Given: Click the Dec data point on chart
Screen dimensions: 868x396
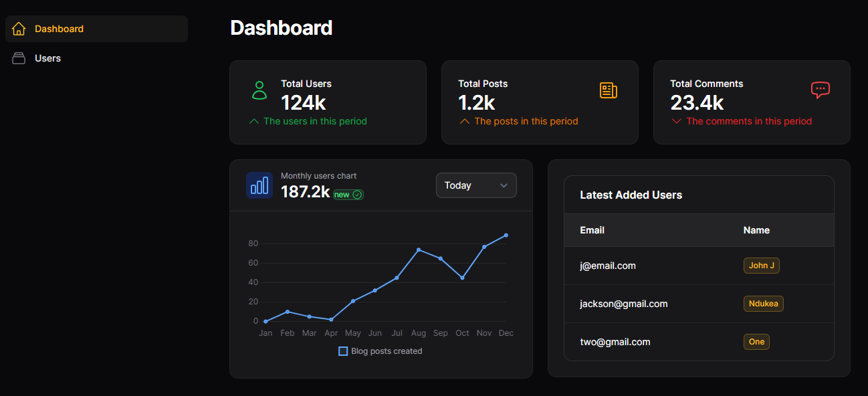Looking at the screenshot, I should 506,235.
